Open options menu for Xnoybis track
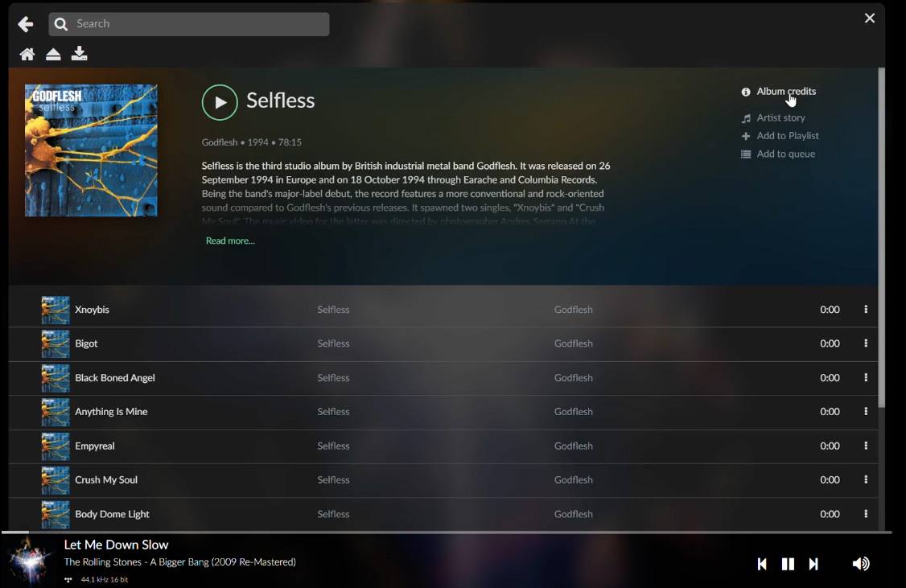The image size is (906, 588). [x=866, y=310]
